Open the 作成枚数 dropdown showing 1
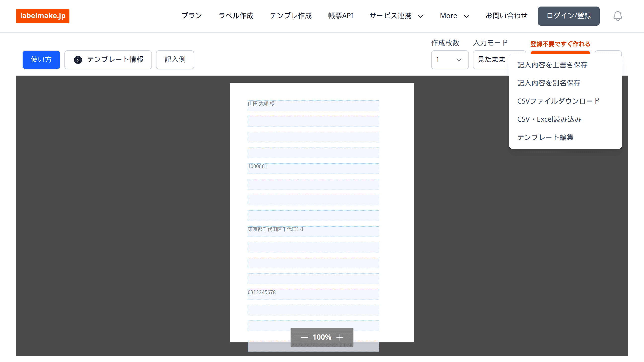 450,60
